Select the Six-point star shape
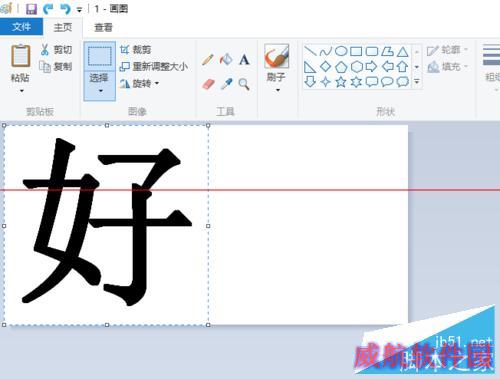This screenshot has width=500, height=379. 356,82
